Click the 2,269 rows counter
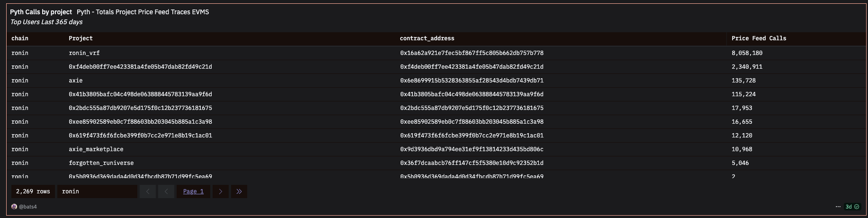 point(33,191)
